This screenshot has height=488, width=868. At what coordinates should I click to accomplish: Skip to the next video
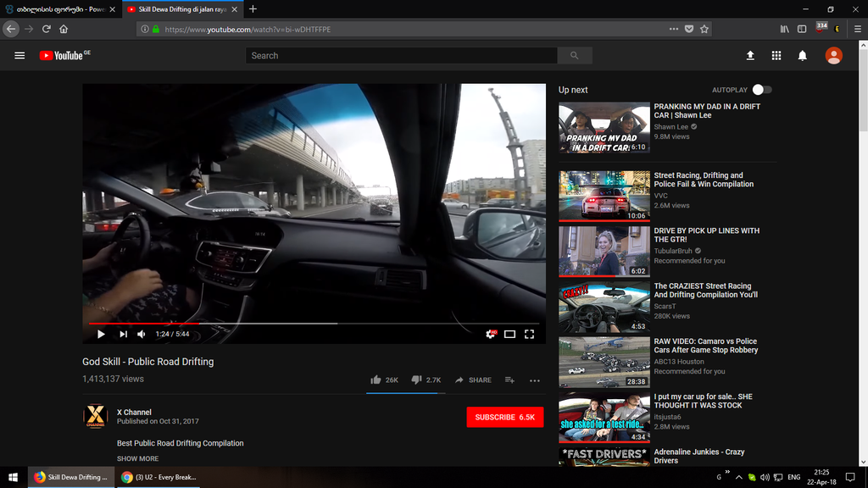[123, 334]
